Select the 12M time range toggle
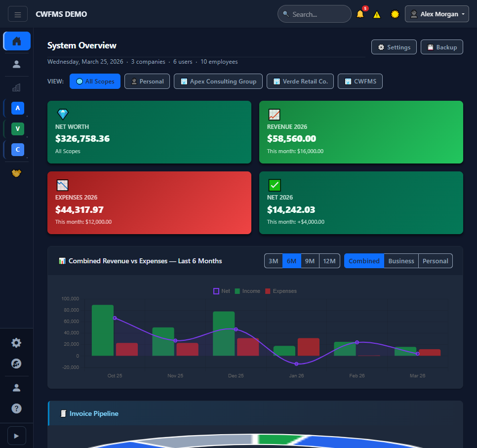Screen dimensions: 477x448 coord(329,261)
